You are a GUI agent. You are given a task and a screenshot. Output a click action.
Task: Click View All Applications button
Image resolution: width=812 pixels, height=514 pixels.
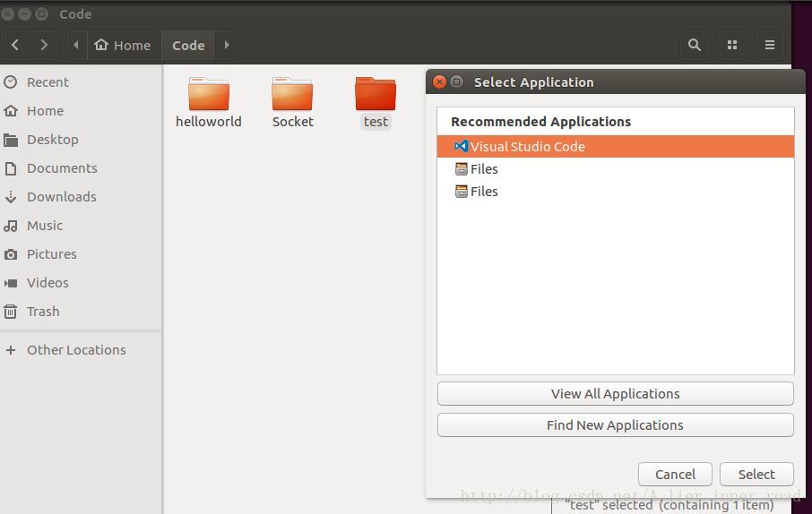click(x=615, y=394)
